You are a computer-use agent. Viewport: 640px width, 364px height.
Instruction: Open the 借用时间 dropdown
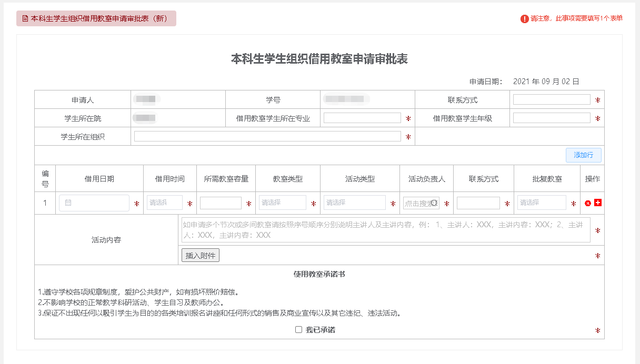[164, 203]
